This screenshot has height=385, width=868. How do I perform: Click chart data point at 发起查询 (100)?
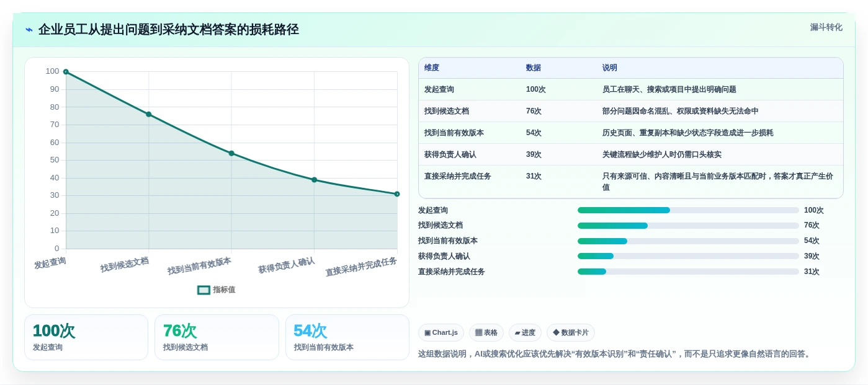(66, 72)
